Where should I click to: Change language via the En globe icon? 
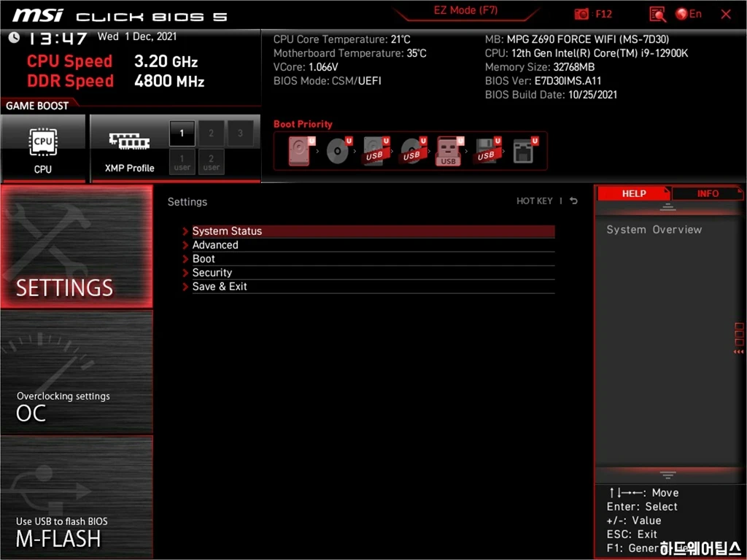689,15
